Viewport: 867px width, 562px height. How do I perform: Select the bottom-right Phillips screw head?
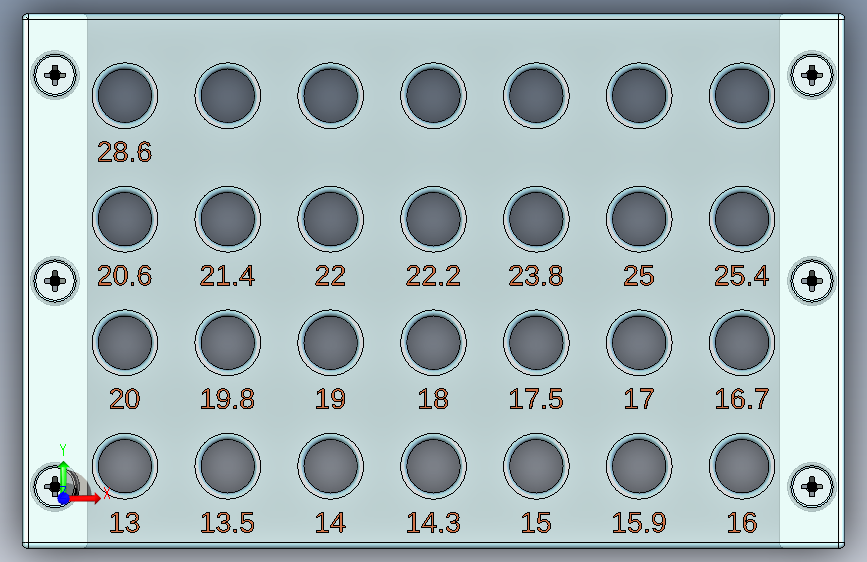[x=811, y=486]
